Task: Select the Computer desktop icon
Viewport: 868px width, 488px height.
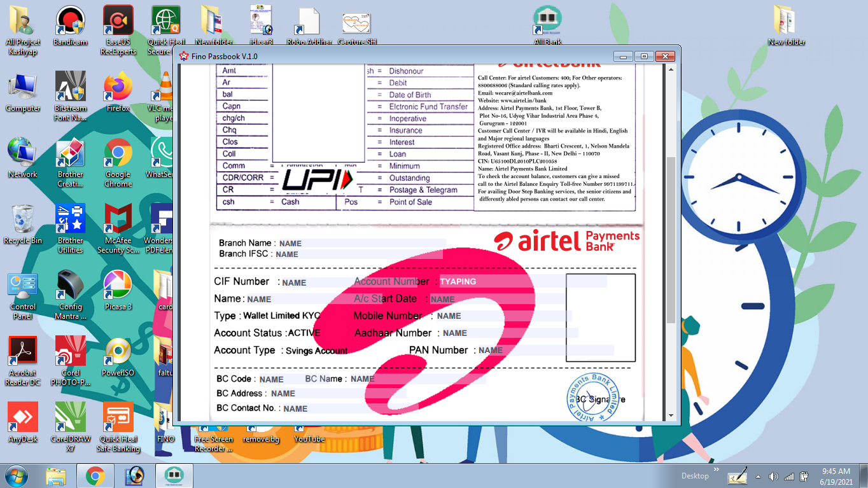Action: 23,92
